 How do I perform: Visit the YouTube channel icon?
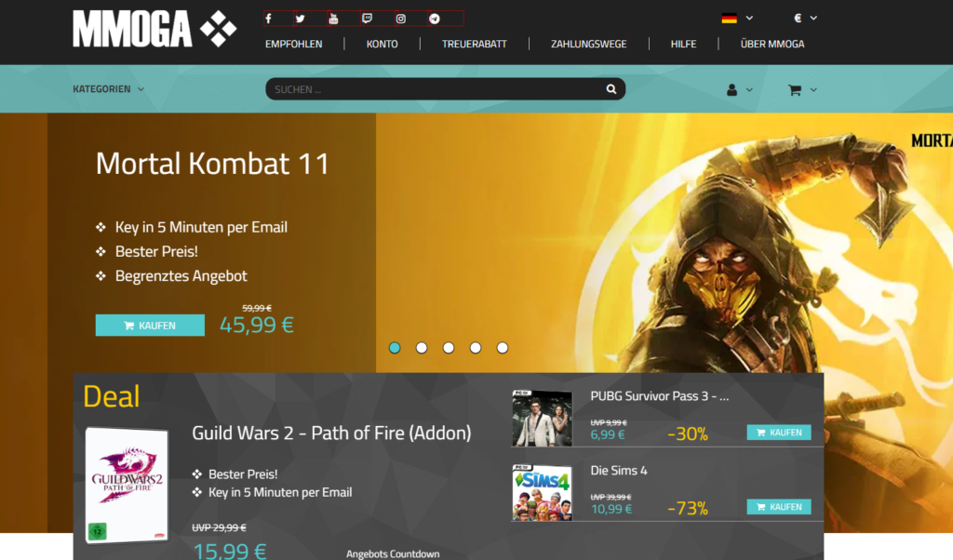click(333, 19)
